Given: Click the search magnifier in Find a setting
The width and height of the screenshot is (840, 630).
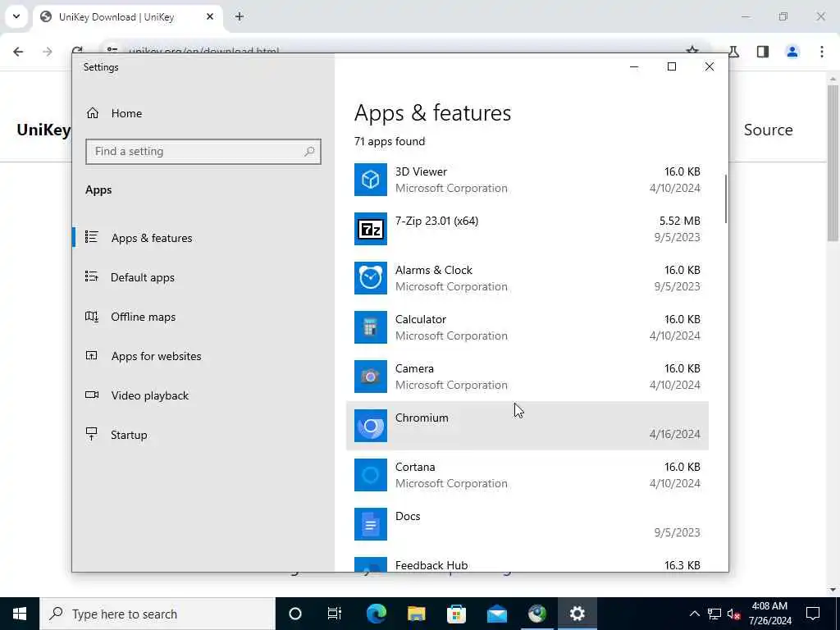Looking at the screenshot, I should (309, 152).
